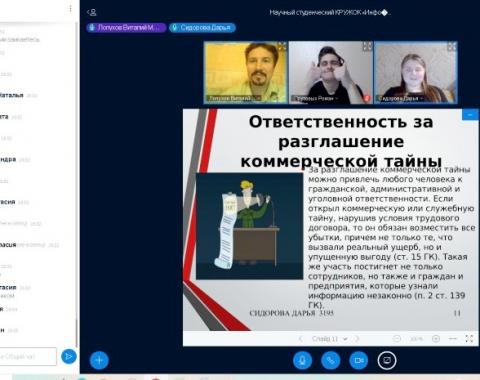Open Сидорова Дарья webcam name dropdown
This screenshot has height=380, width=480.
click(401, 98)
